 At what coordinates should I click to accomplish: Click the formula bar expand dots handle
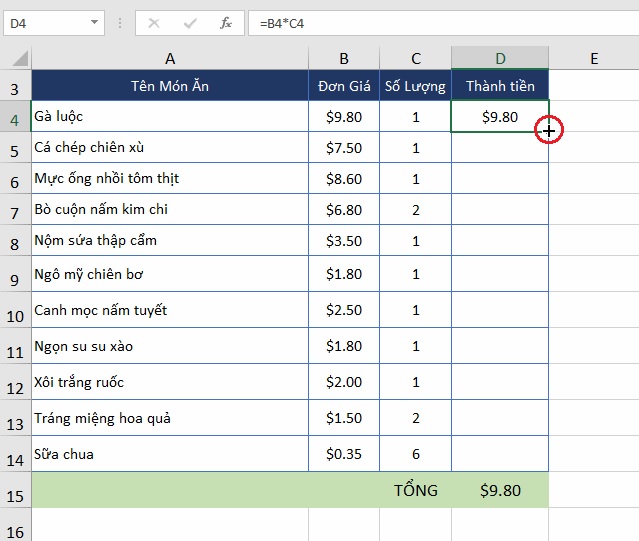click(x=119, y=23)
